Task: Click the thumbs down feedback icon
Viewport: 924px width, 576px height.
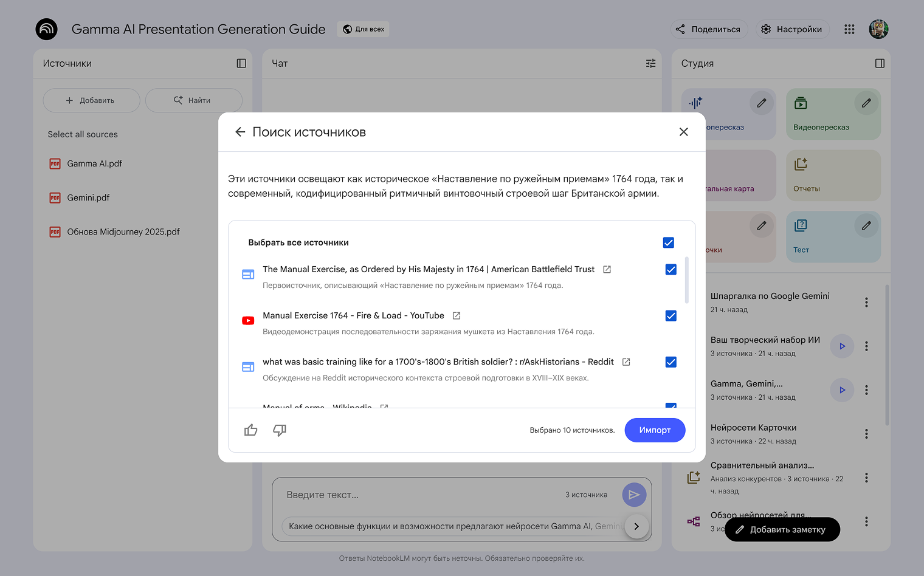Action: click(x=280, y=430)
